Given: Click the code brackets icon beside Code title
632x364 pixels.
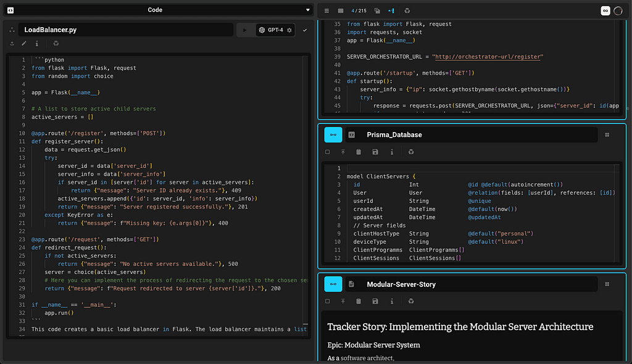Looking at the screenshot, I should click(10, 10).
